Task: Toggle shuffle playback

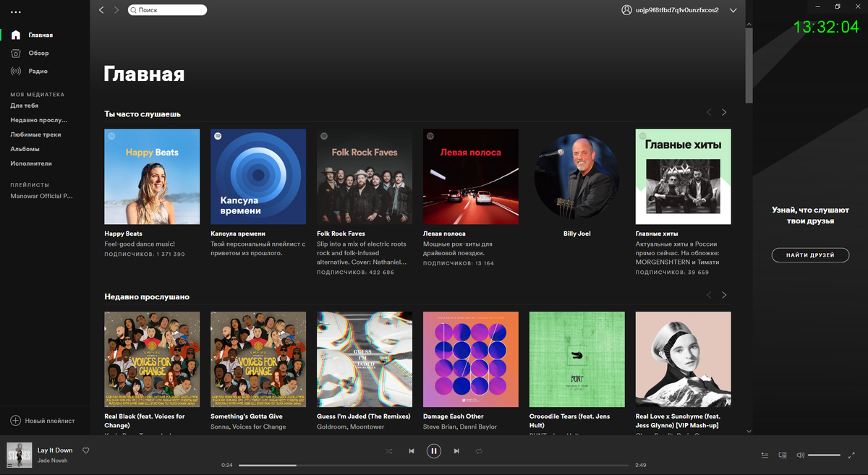Action: coord(388,451)
